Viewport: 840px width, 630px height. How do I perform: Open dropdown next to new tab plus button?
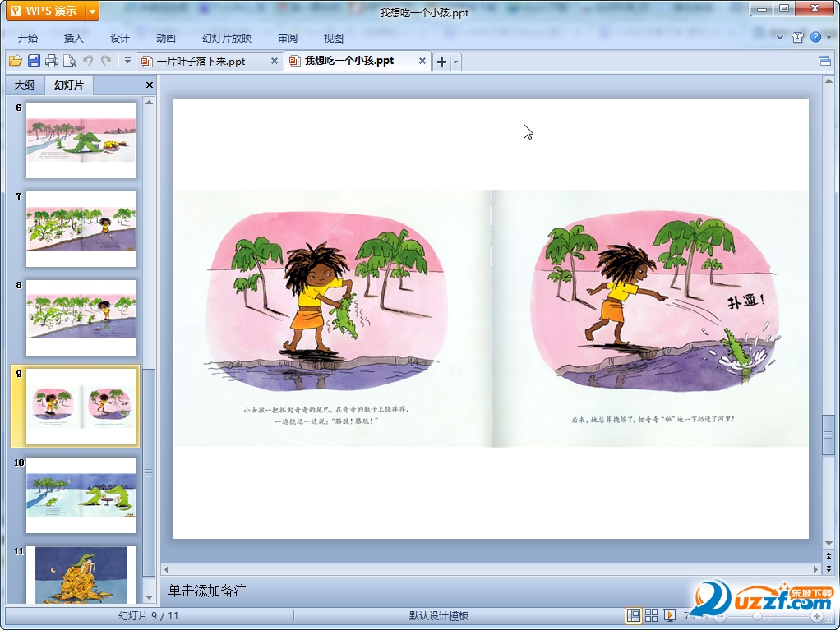(x=456, y=62)
